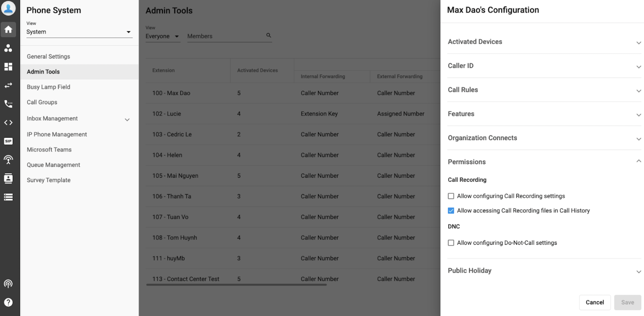Select the 105 - Mai Nguyen row
Image resolution: width=644 pixels, height=316 pixels.
point(293,176)
